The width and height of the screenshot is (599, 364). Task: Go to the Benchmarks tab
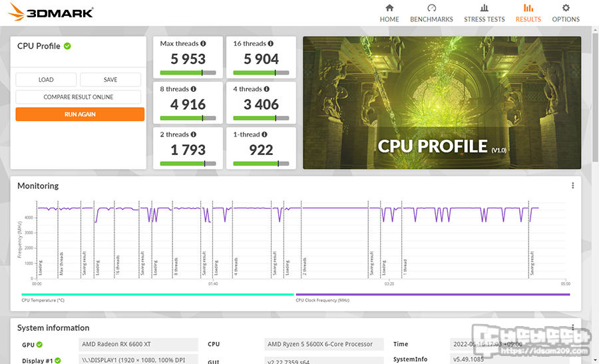pos(431,13)
